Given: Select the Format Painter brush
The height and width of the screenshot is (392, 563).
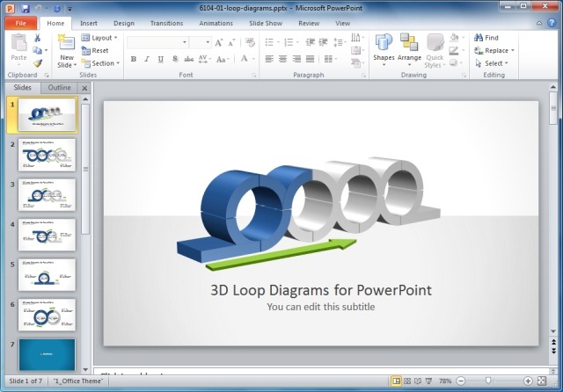Looking at the screenshot, I should [x=37, y=63].
